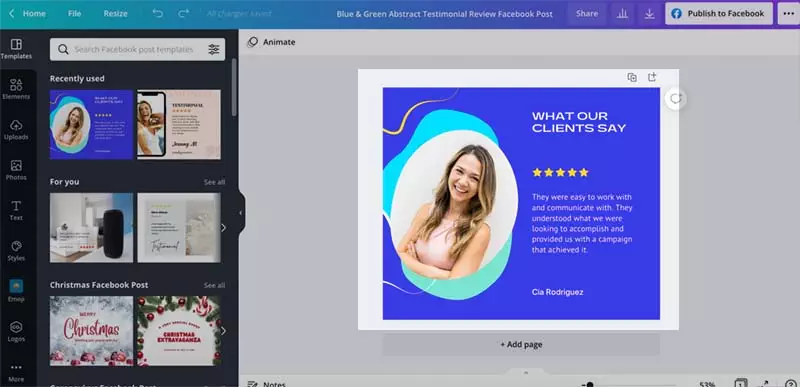Select the Merry Christmas template
The width and height of the screenshot is (800, 387).
[x=91, y=331]
